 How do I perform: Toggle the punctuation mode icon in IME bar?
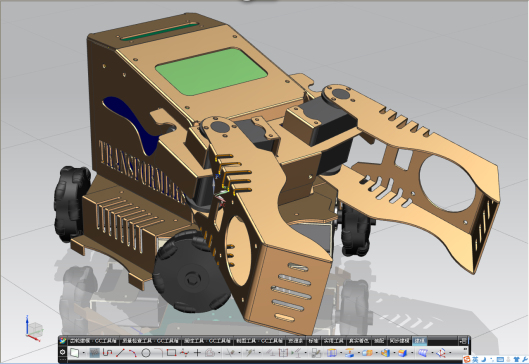(492, 359)
